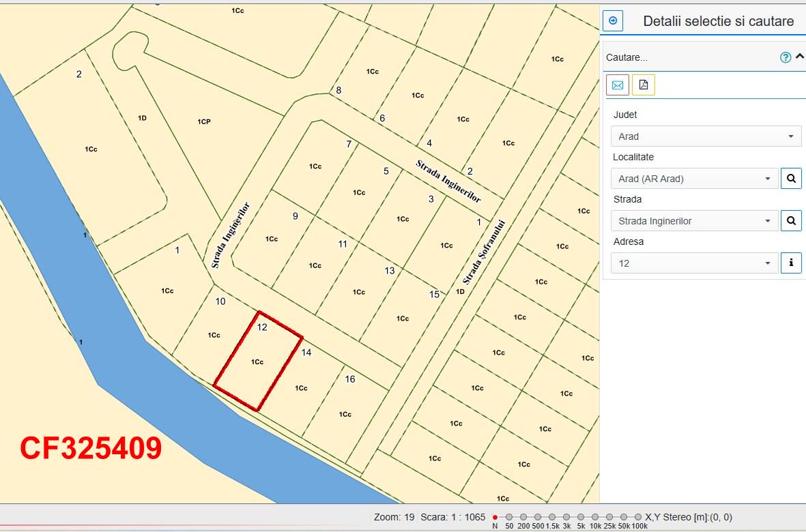Open the help for Cautare
Image resolution: width=806 pixels, height=532 pixels.
[x=786, y=57]
